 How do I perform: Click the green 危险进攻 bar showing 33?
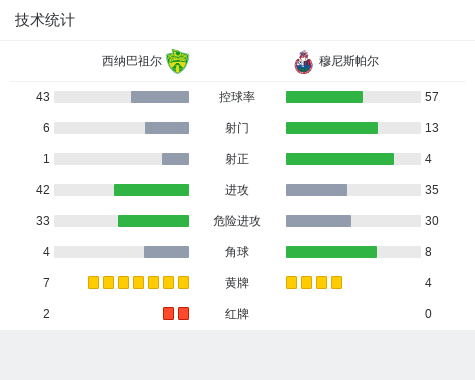coord(153,221)
